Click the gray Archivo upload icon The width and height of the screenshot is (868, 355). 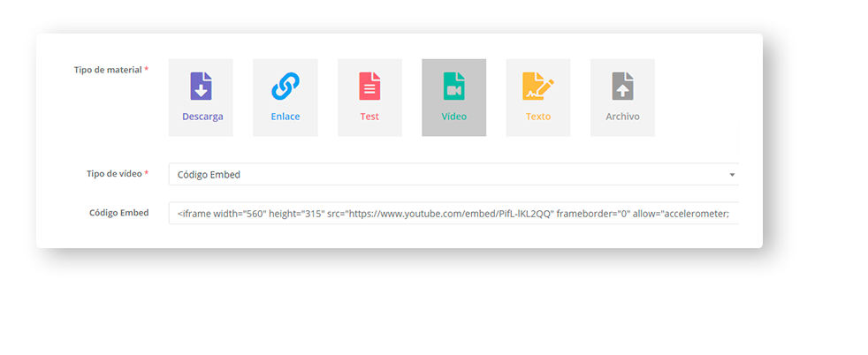coord(622,87)
